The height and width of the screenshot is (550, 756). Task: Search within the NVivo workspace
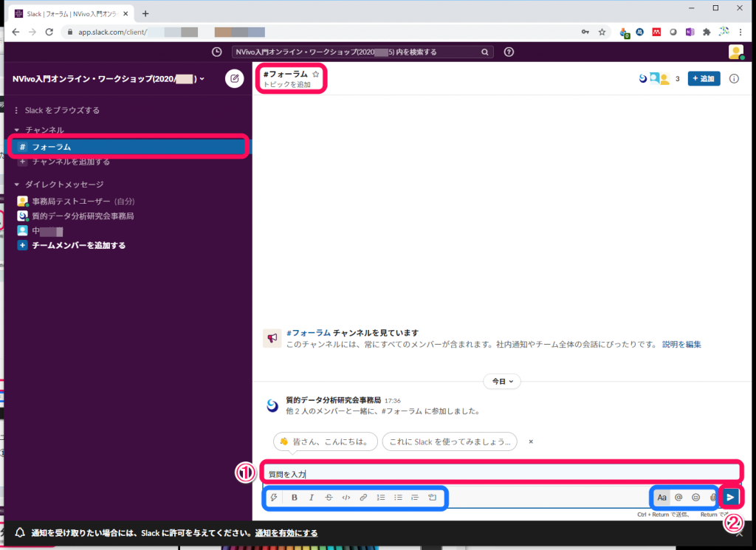click(362, 52)
